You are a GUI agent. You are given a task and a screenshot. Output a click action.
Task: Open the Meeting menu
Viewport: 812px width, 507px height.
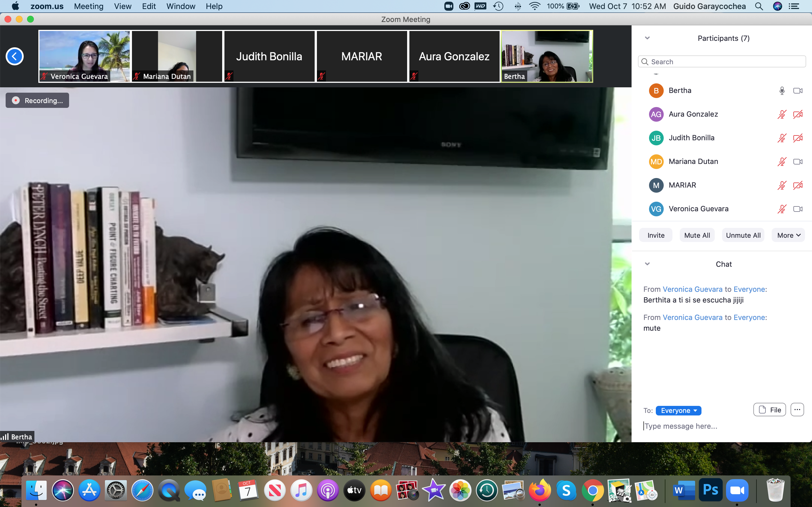pyautogui.click(x=89, y=6)
